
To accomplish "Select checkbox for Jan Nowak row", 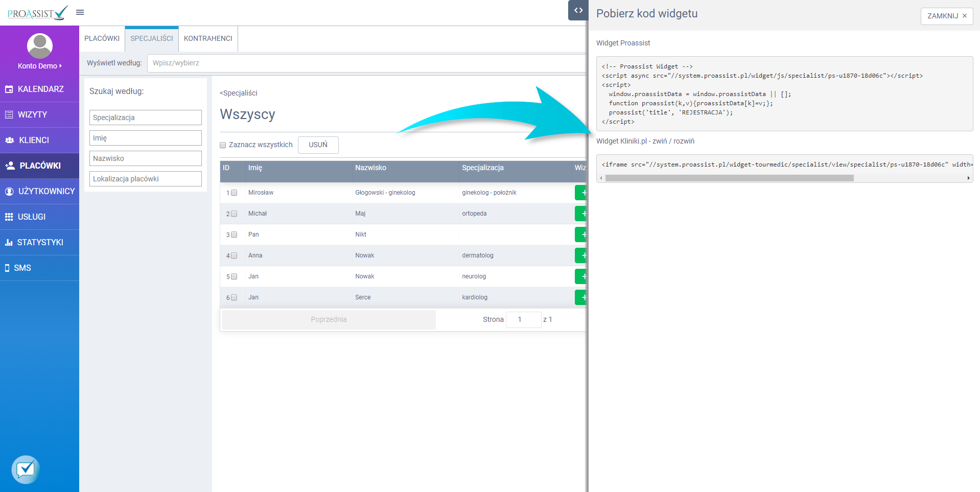I will [234, 276].
